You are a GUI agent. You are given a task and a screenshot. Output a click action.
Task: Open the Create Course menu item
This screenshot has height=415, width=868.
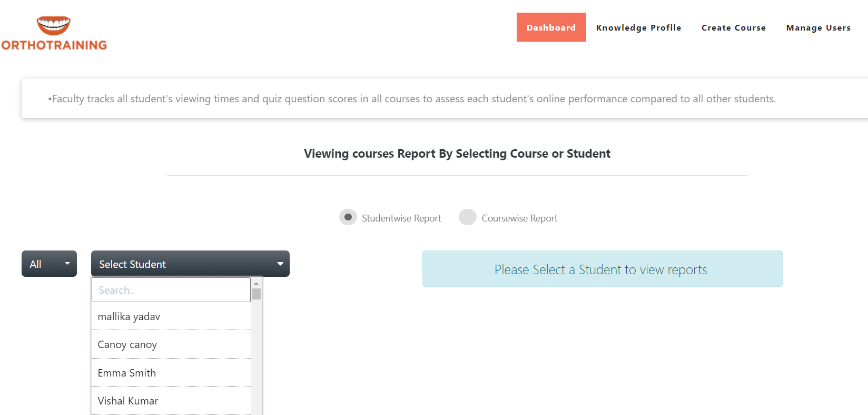[x=733, y=27]
